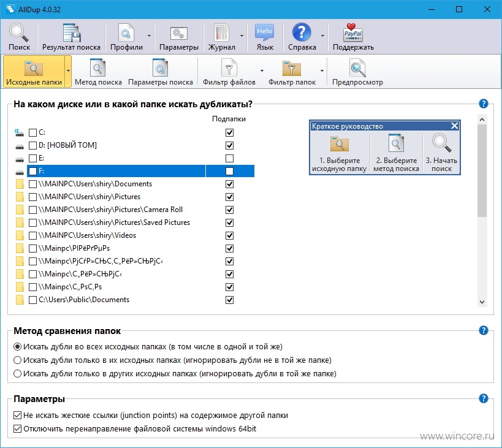Minimize the AllDup window
The image size is (502, 448).
432,9
